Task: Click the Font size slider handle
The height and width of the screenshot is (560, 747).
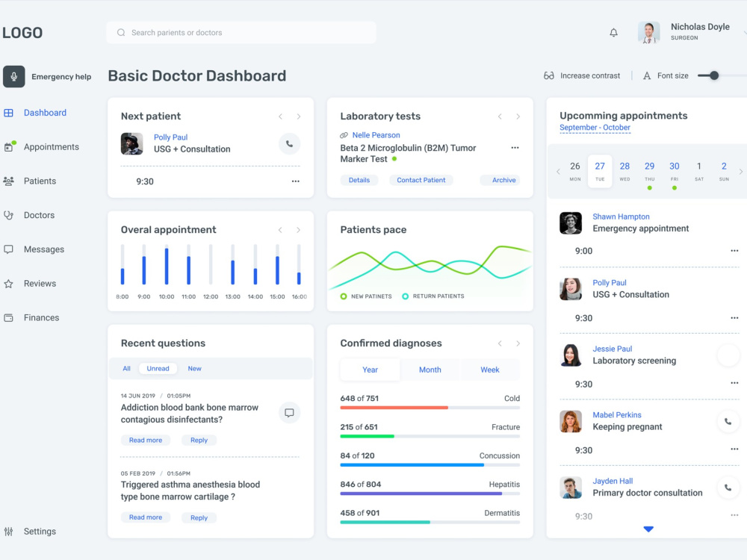Action: point(713,75)
